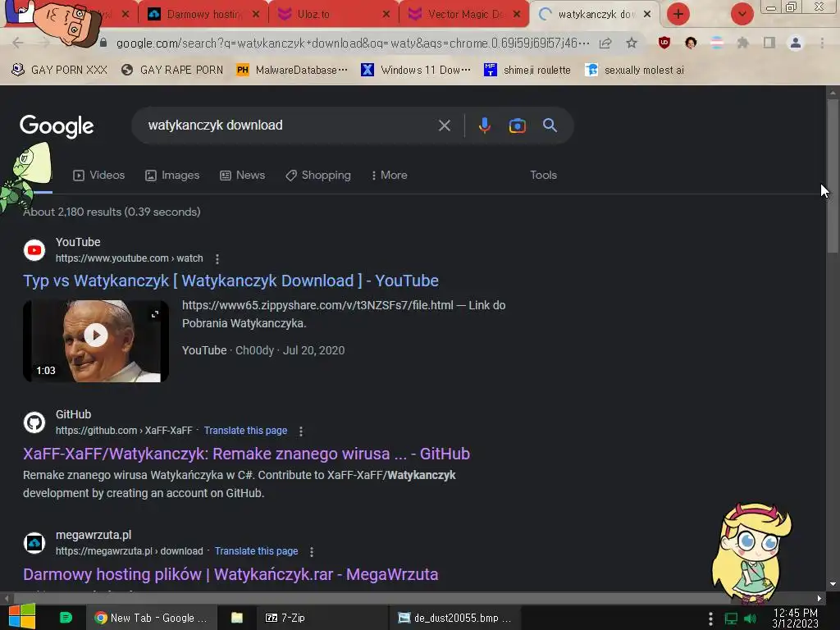This screenshot has width=840, height=630.
Task: Translate the GitHub result page
Action: (245, 431)
